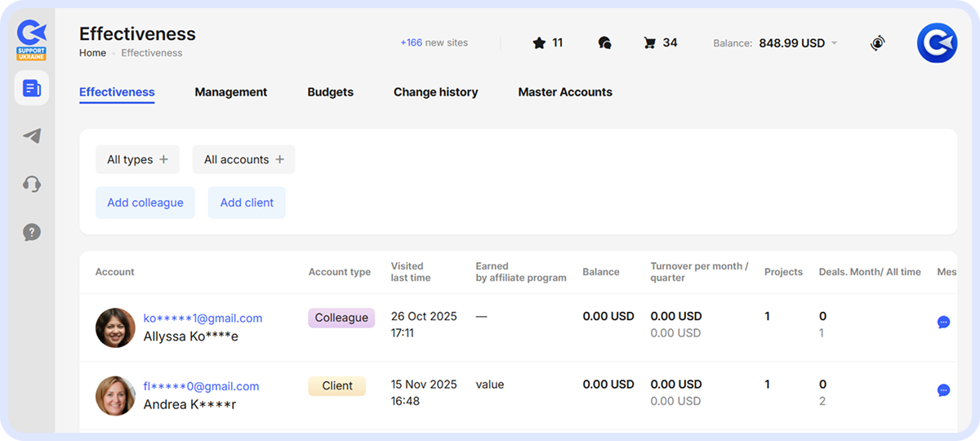Click the message icon for Andrea's row

pyautogui.click(x=943, y=390)
